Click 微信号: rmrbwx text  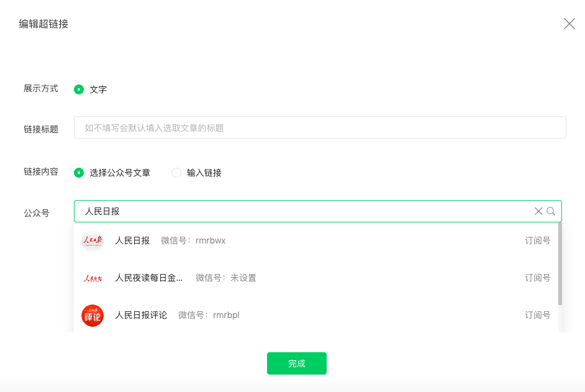pyautogui.click(x=193, y=241)
